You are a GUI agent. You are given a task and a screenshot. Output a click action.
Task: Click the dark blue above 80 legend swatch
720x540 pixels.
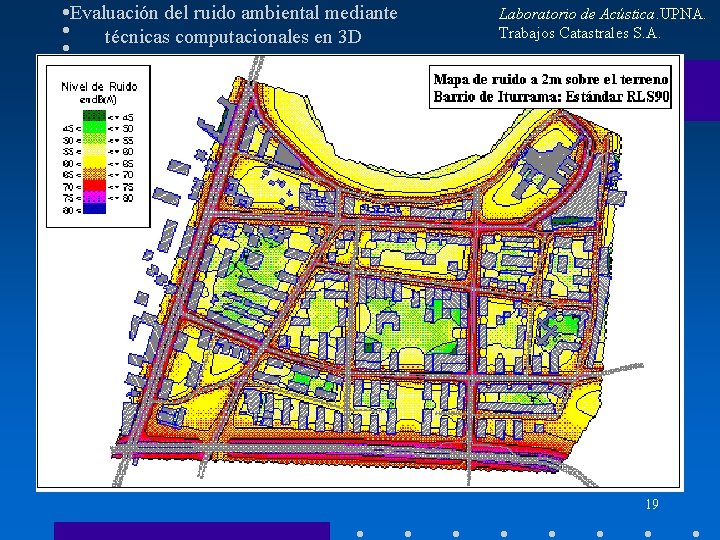95,208
